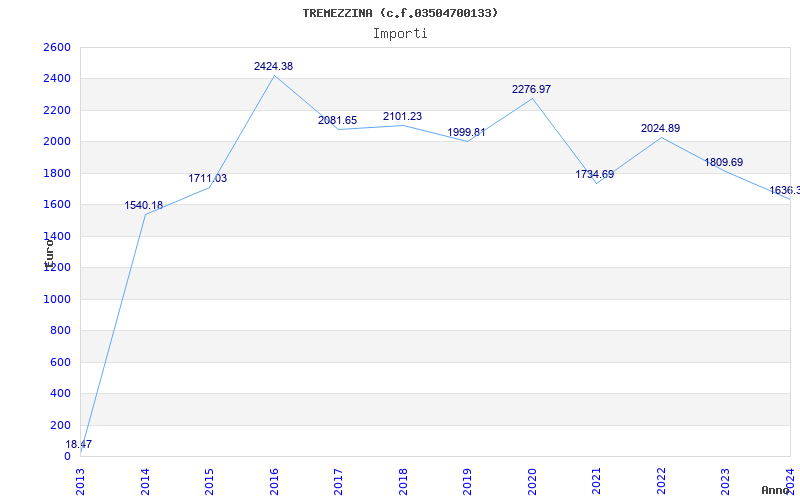Click x-axis year 2013
The width and height of the screenshot is (800, 500).
[81, 481]
